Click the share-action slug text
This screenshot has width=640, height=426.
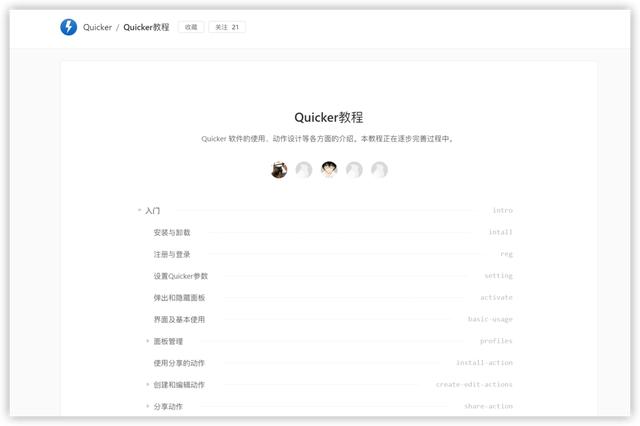pyautogui.click(x=489, y=406)
